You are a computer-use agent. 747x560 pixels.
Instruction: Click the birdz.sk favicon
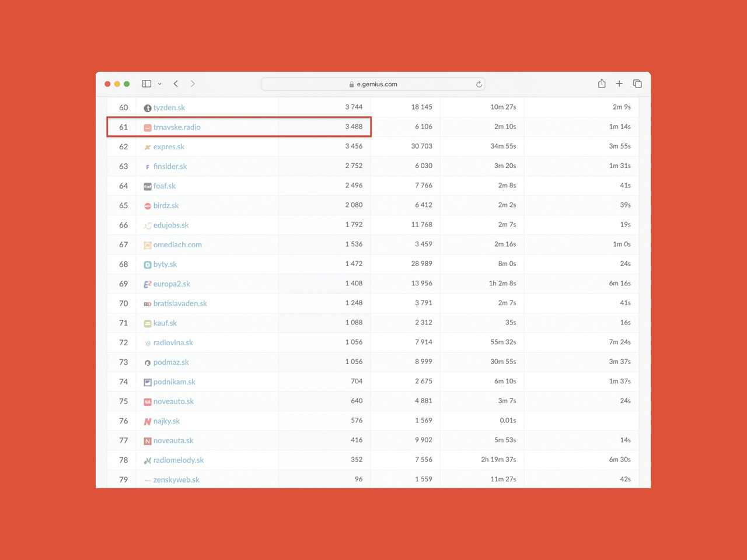148,206
